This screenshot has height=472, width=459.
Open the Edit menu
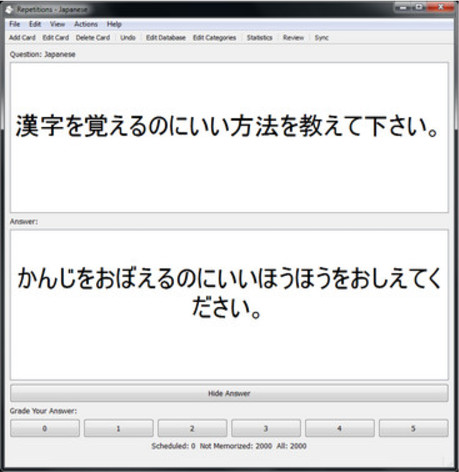pos(35,24)
